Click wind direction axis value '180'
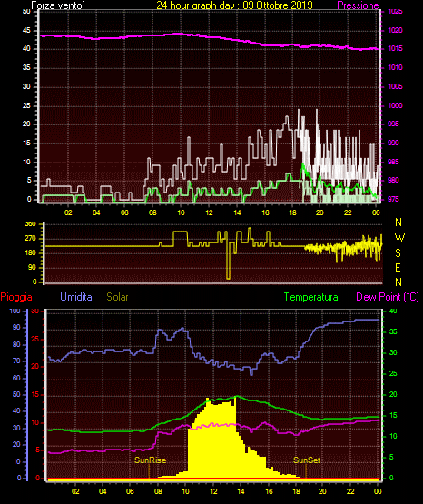 pos(31,253)
